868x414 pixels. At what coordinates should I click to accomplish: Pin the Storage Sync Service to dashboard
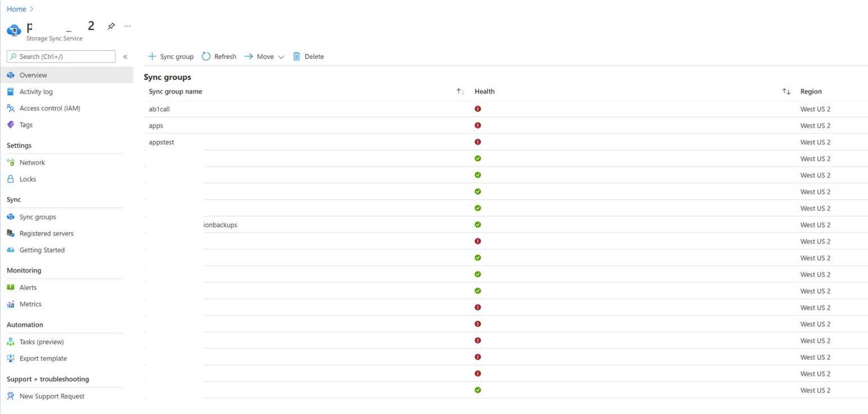click(111, 26)
